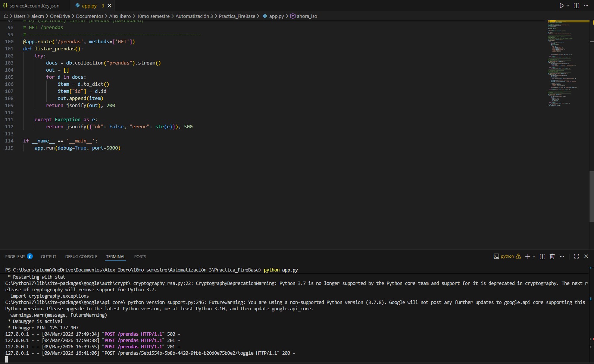Show the Output panel tab
This screenshot has height=364, width=594.
click(49, 257)
